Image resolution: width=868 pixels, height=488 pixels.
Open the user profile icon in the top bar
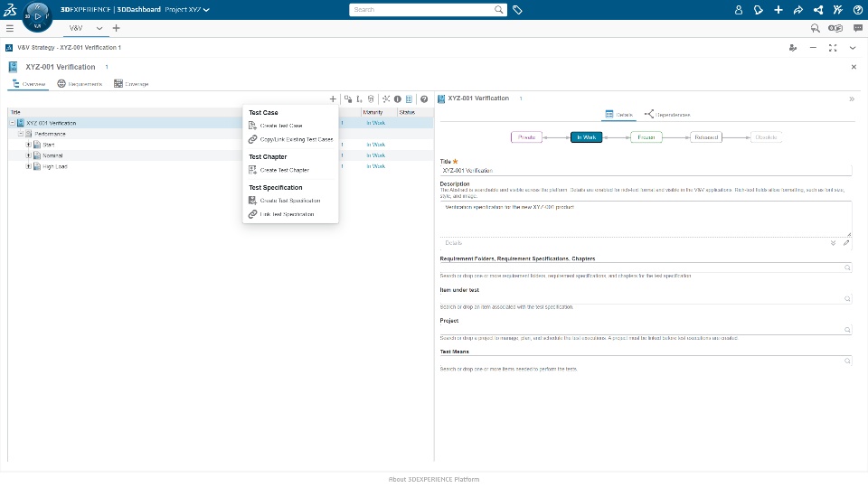[739, 10]
